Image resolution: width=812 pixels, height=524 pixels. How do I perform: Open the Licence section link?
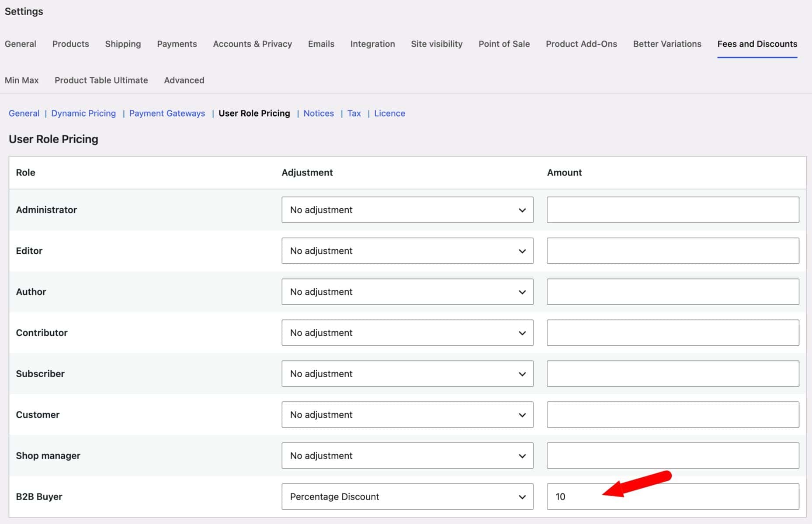[389, 114]
